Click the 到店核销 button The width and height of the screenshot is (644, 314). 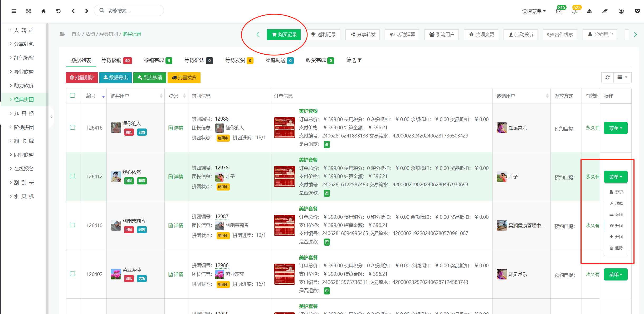coord(150,78)
